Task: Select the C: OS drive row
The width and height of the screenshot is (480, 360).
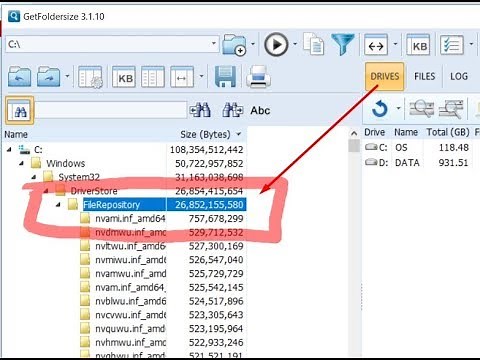Action: (x=417, y=147)
